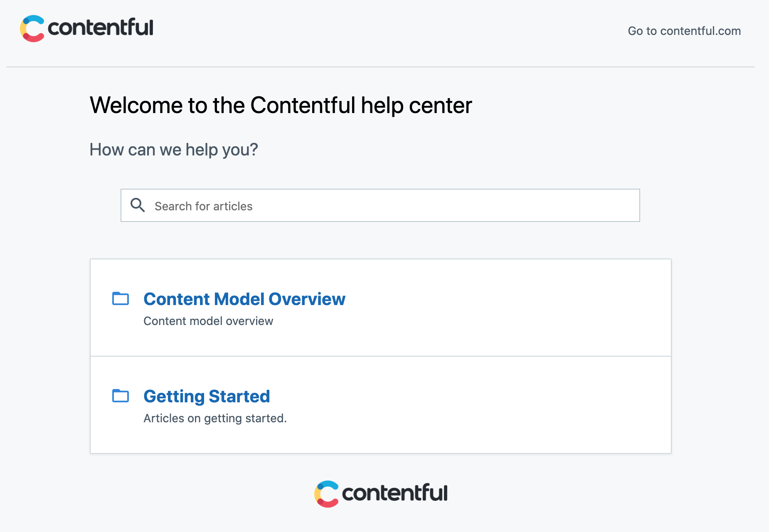The height and width of the screenshot is (532, 769).
Task: Click the 'Search for articles' placeholder text
Action: click(204, 206)
